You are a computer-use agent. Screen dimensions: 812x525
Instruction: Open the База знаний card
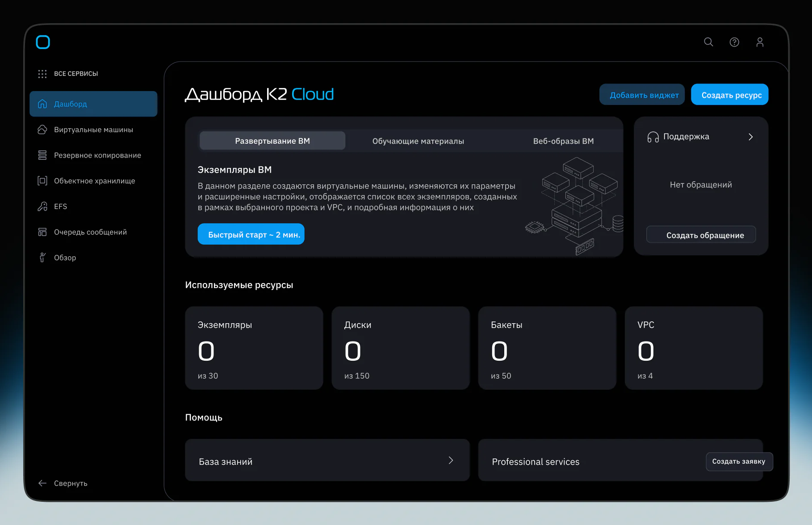coord(327,460)
